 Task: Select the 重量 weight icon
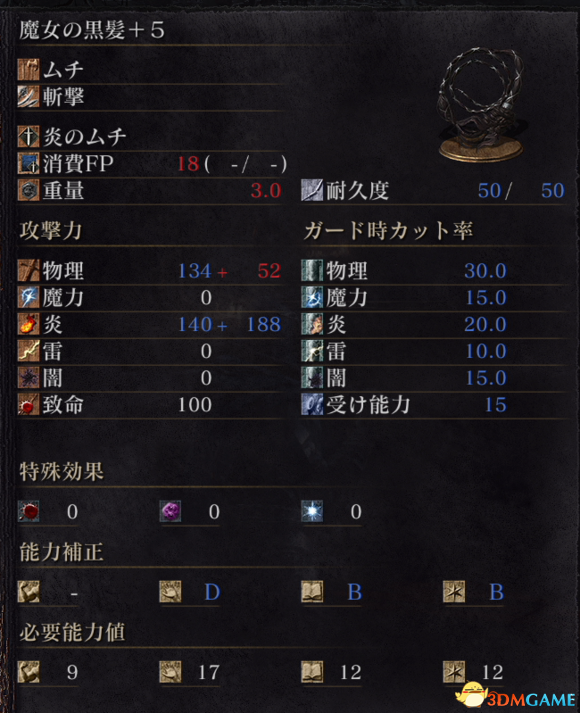click(x=28, y=190)
